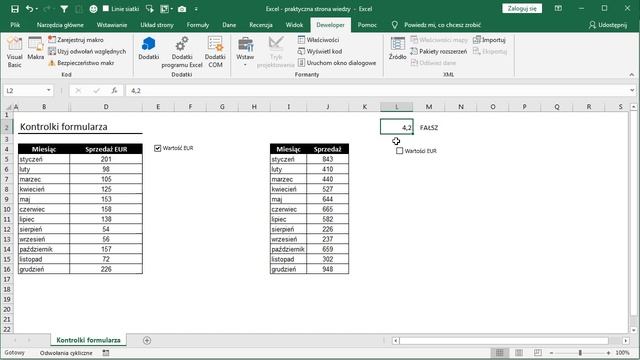
Task: Select cell M2 containing FAŁSZ
Action: pyautogui.click(x=429, y=128)
